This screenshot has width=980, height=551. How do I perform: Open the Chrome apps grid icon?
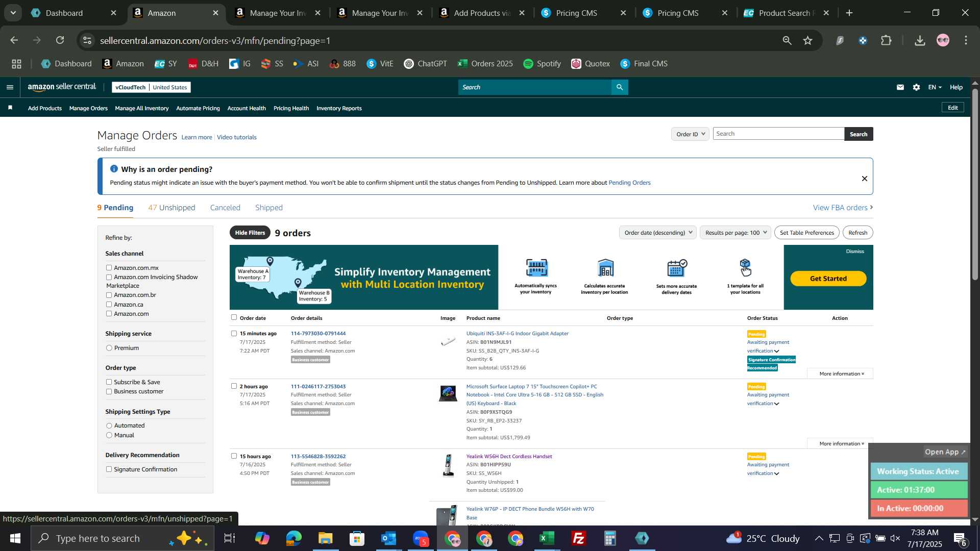16,64
